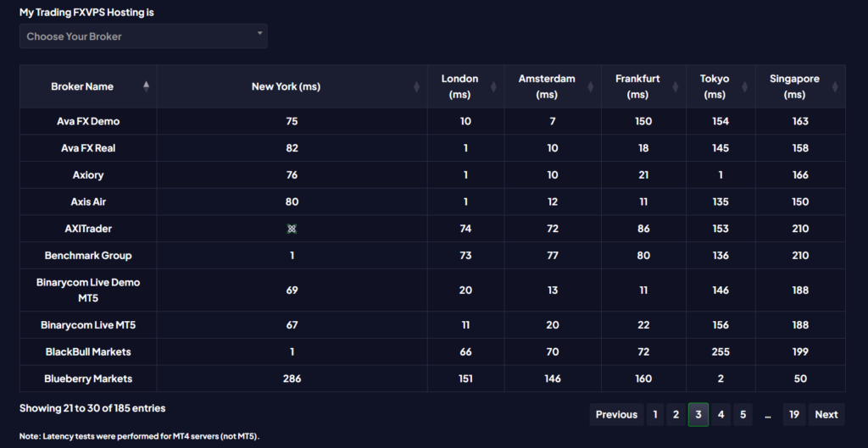Sort by Broker Name column arrows
The width and height of the screenshot is (868, 448).
click(x=146, y=86)
